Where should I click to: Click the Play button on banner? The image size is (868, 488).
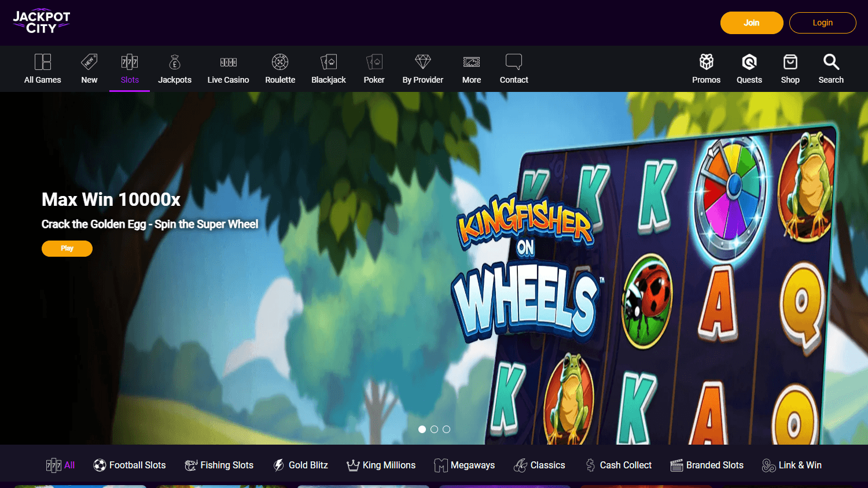point(67,249)
